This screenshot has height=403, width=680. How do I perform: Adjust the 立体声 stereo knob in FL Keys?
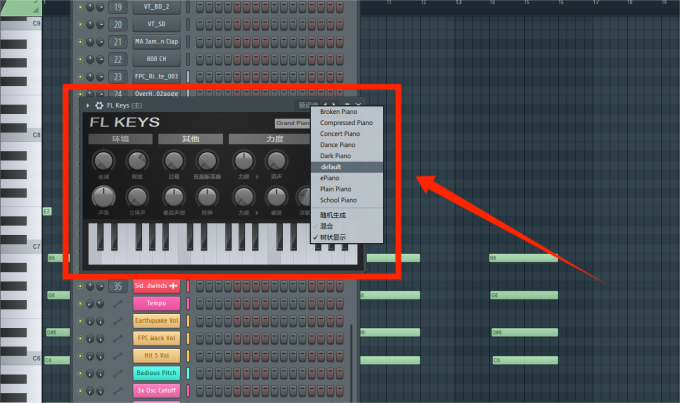137,197
